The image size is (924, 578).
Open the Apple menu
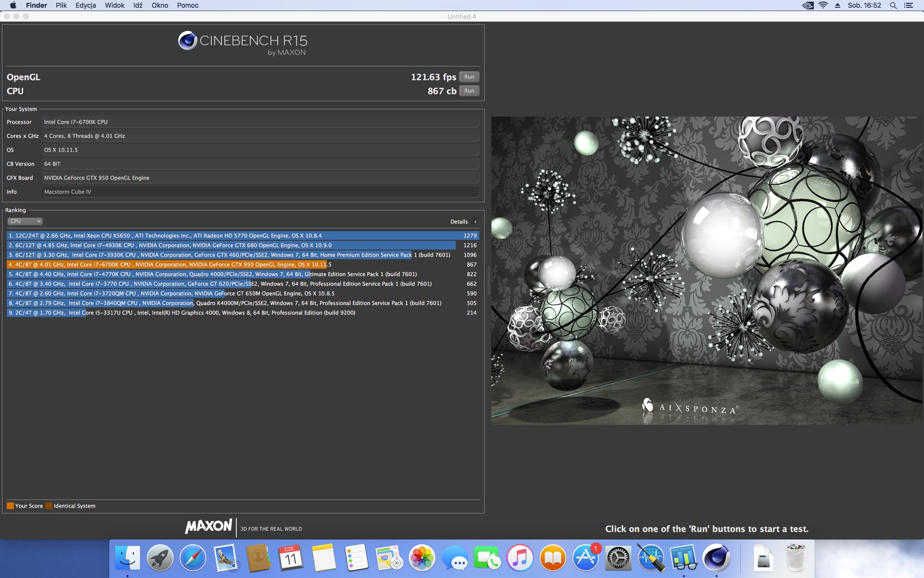pyautogui.click(x=13, y=5)
